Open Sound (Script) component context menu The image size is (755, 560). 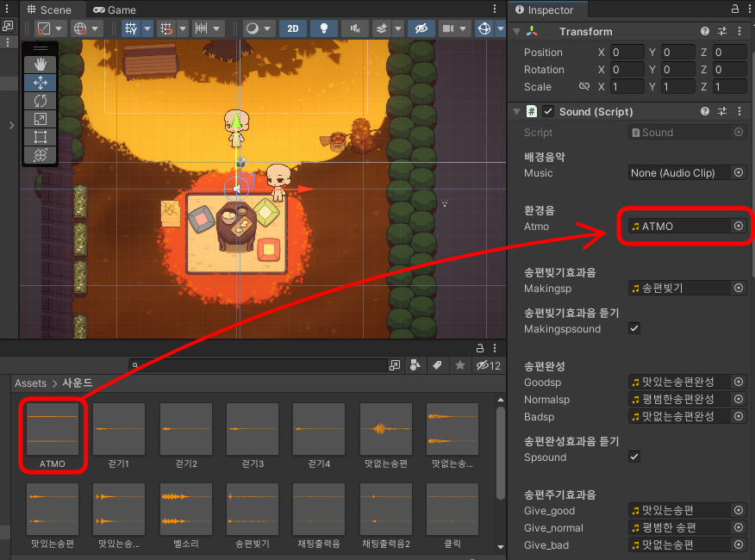(739, 111)
